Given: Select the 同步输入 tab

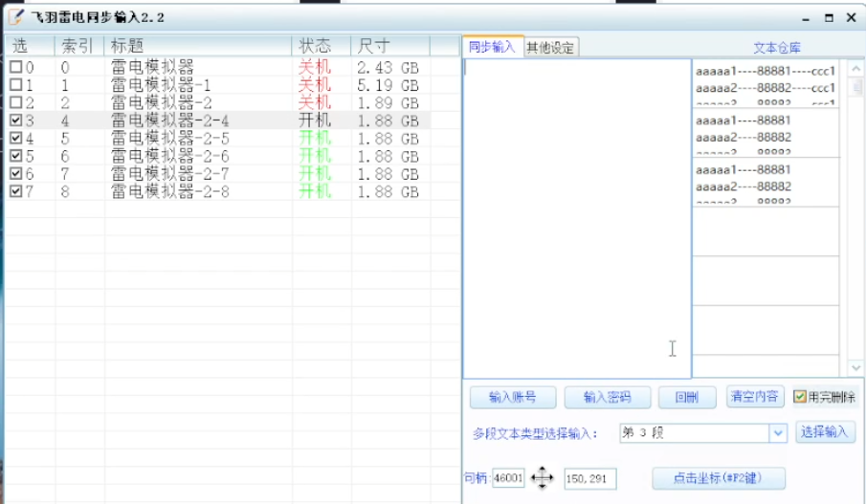Looking at the screenshot, I should tap(492, 47).
